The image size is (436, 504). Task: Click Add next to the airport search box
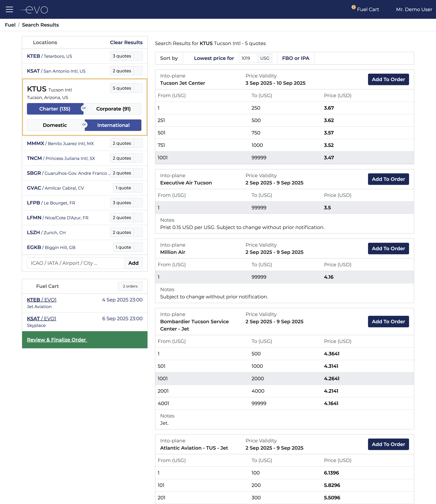133,263
